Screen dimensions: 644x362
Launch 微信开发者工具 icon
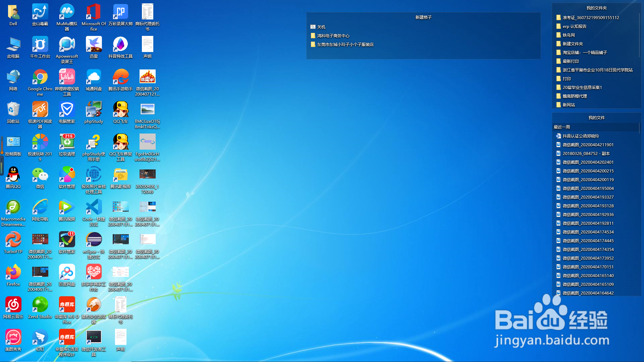point(94,338)
